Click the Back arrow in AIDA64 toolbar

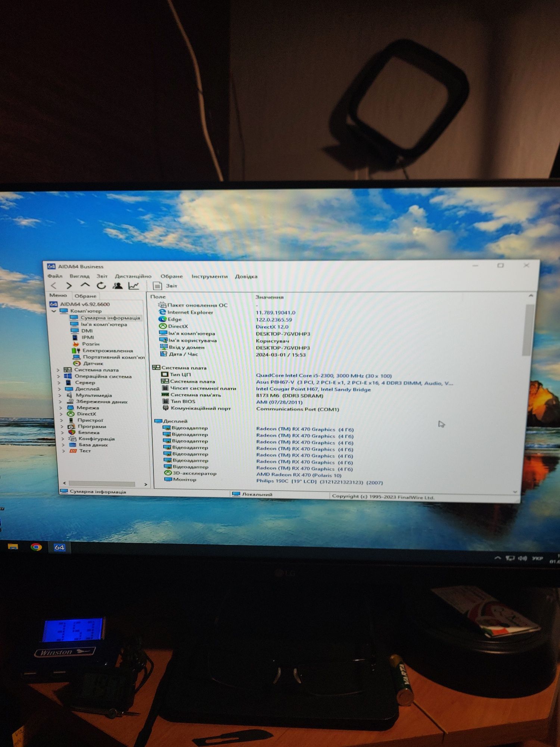coord(53,286)
